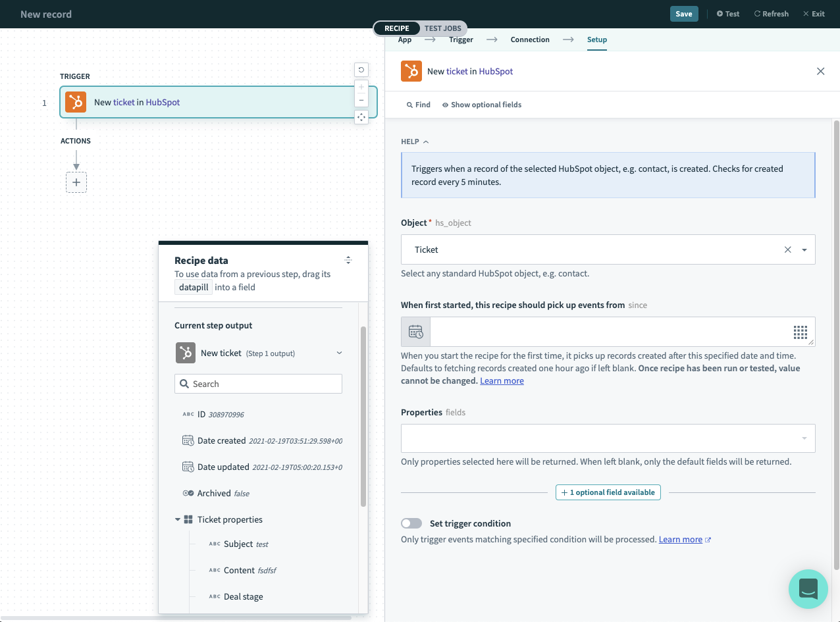Screen dimensions: 840x622
Task: Click the Ticket properties grid icon
Action: [x=188, y=519]
